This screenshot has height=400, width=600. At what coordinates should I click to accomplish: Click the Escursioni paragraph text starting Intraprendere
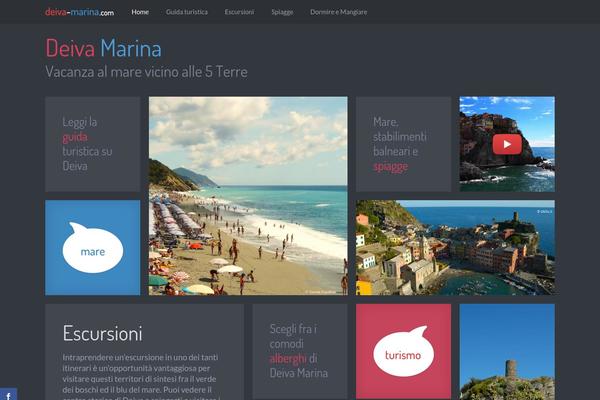(140, 377)
